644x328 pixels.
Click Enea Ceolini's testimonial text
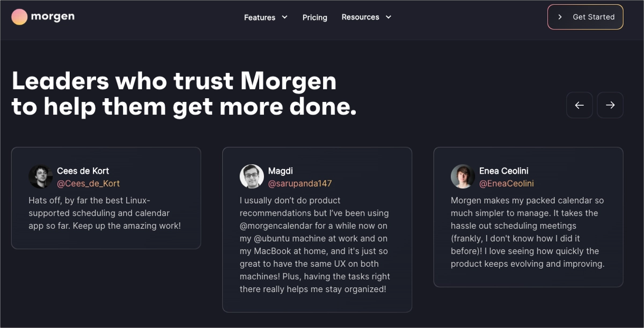528,232
